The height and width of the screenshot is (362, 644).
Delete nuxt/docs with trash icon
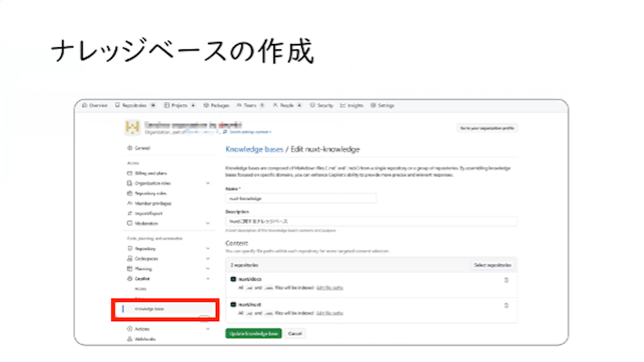point(506,280)
